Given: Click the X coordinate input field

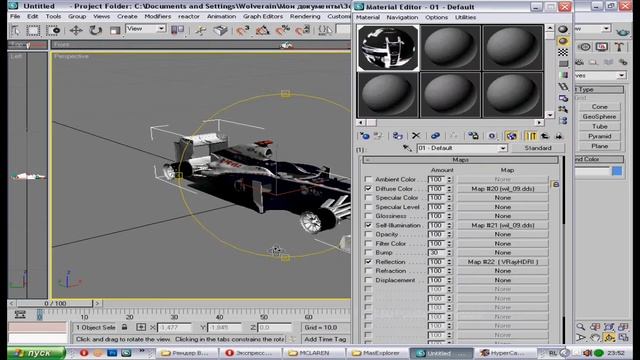Looking at the screenshot, I should pyautogui.click(x=175, y=327).
